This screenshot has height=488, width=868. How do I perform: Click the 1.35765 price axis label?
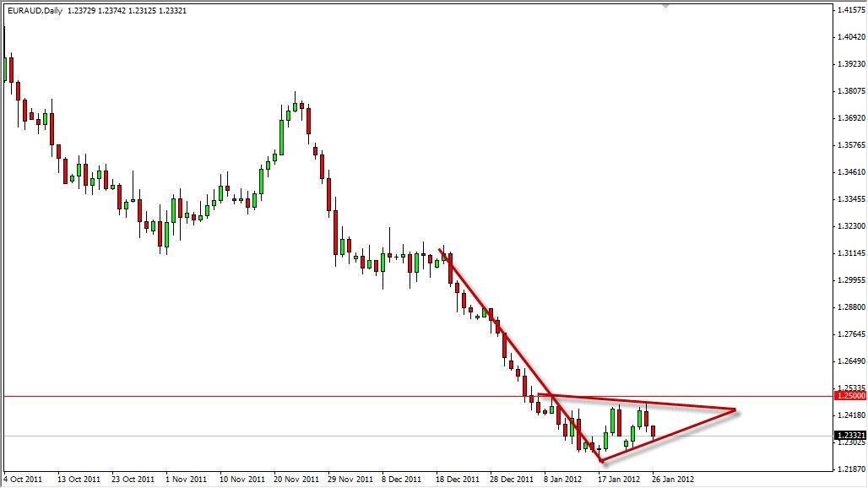[x=851, y=145]
